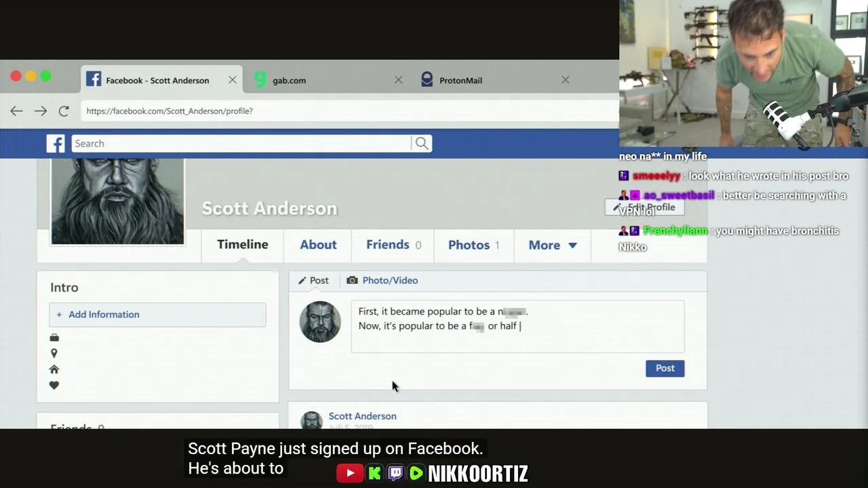Viewport: 868px width, 488px height.
Task: Click the Scott Anderson post author link
Action: coord(362,416)
